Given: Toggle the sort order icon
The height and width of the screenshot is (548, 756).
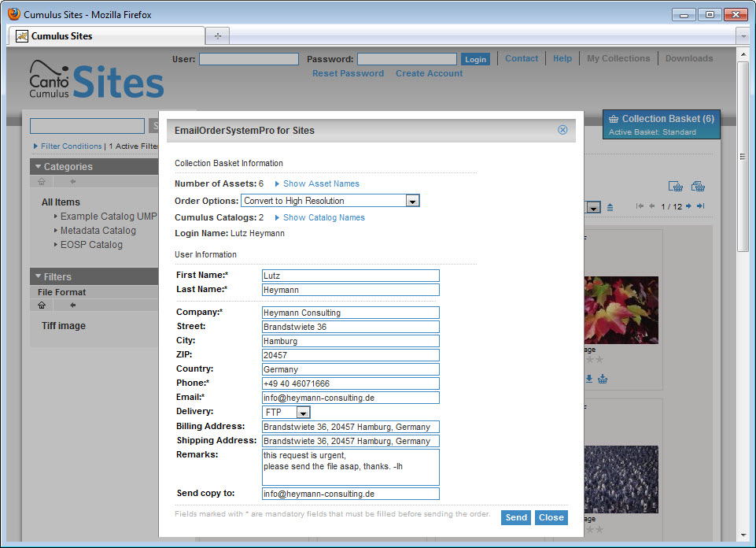Looking at the screenshot, I should [x=610, y=207].
